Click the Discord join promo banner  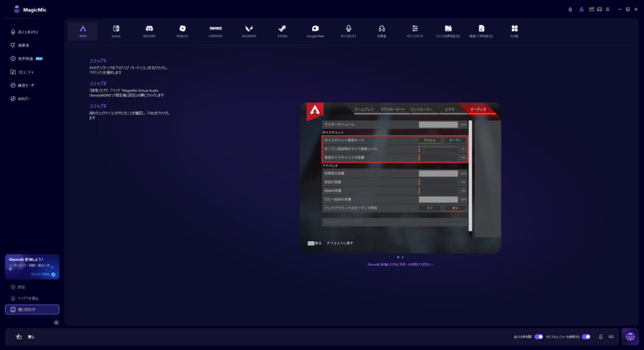(32, 266)
